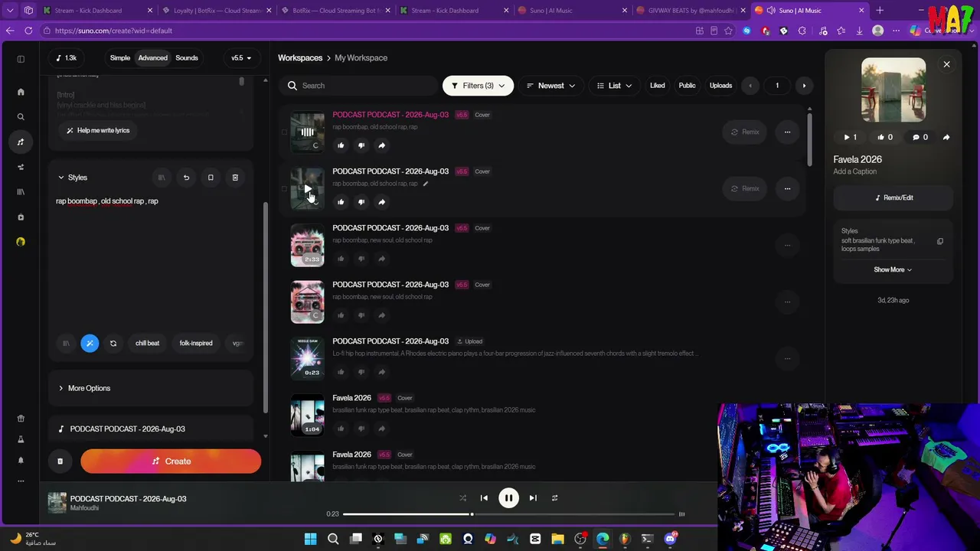The width and height of the screenshot is (980, 551).
Task: Expand Show More in the Favela 2026 panel
Action: point(893,270)
